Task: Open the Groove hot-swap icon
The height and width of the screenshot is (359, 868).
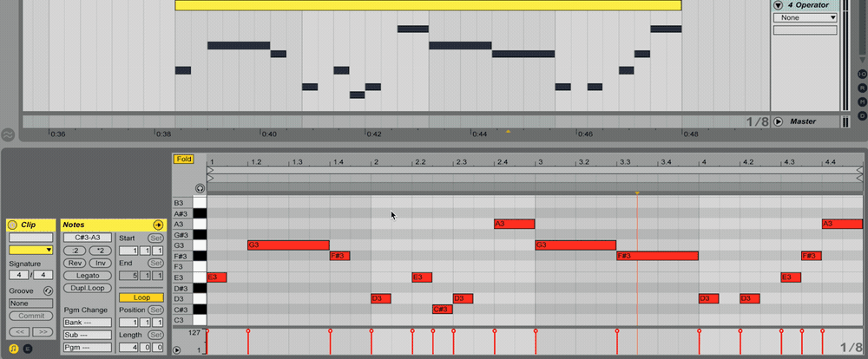Action: click(x=48, y=291)
